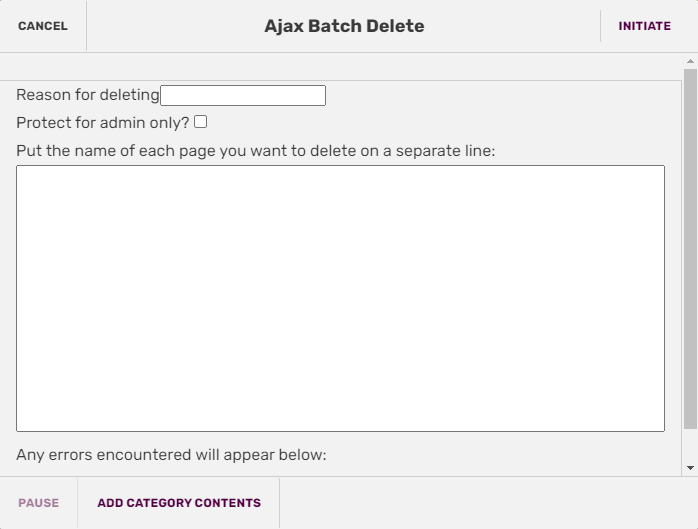698x529 pixels.
Task: Click the 'Protect for admin only?' label text
Action: click(103, 123)
